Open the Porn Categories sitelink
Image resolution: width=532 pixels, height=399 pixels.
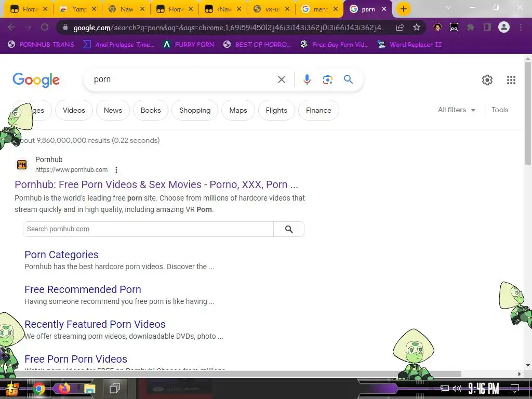[61, 255]
